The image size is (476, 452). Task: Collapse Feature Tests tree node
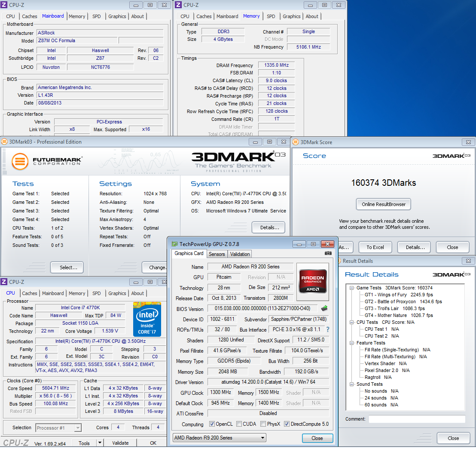[x=351, y=343]
